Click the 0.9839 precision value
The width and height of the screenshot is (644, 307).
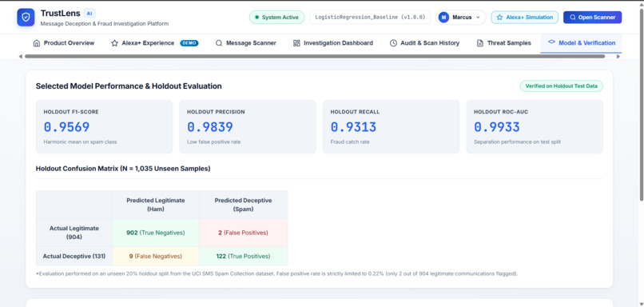[x=210, y=127]
